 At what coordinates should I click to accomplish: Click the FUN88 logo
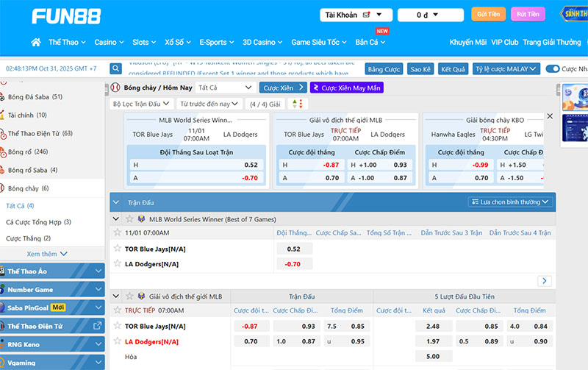65,15
